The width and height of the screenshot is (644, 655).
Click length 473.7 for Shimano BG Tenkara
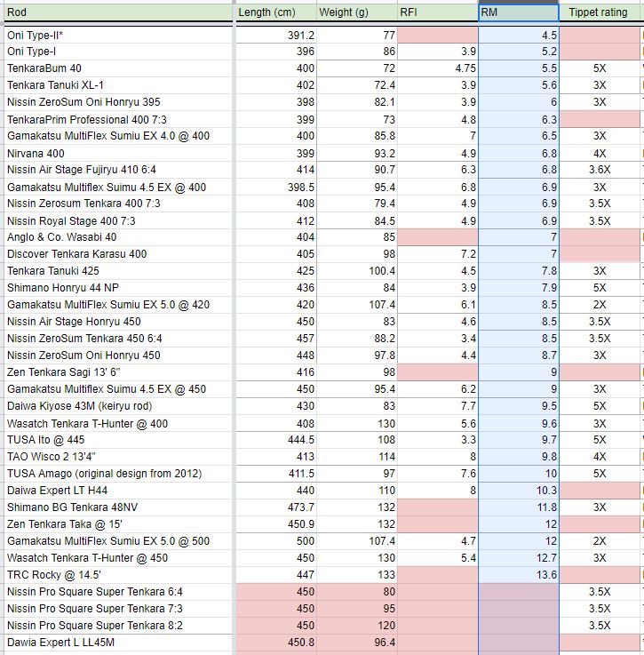pos(276,507)
